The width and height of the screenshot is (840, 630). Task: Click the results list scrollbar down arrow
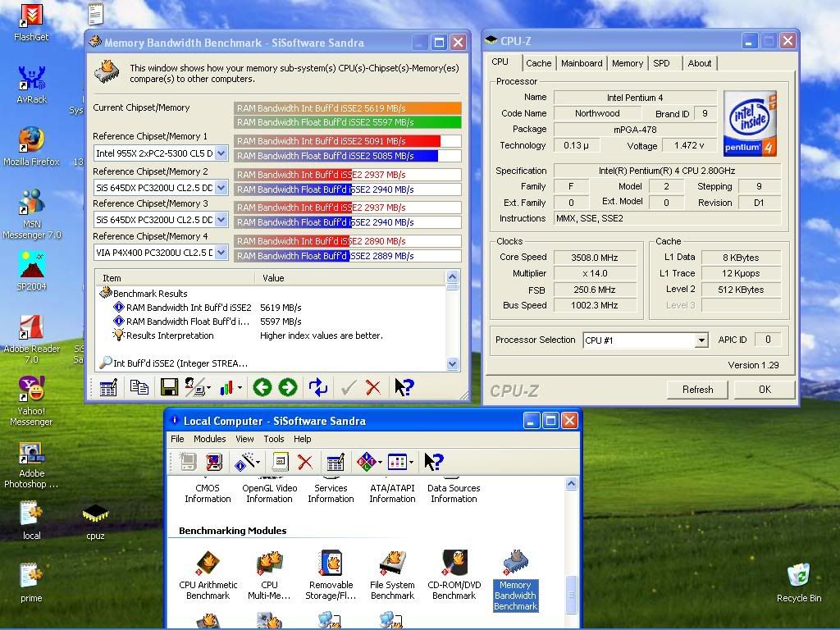pyautogui.click(x=452, y=358)
